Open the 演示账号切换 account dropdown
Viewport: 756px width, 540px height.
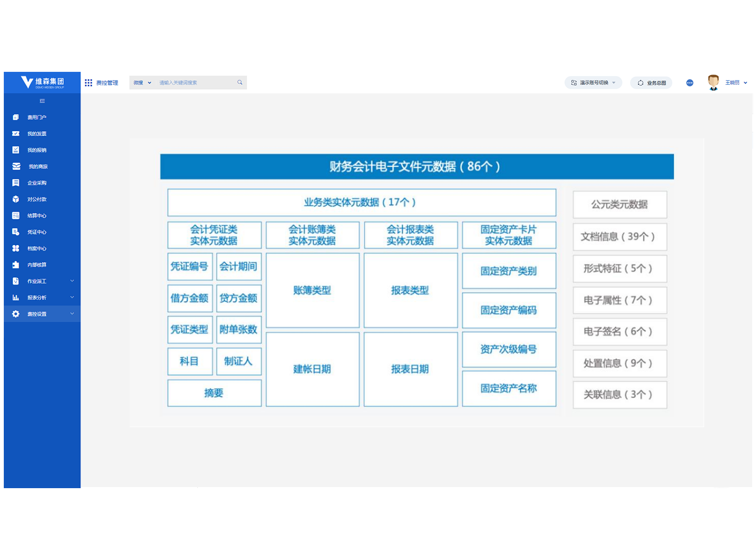pyautogui.click(x=593, y=83)
